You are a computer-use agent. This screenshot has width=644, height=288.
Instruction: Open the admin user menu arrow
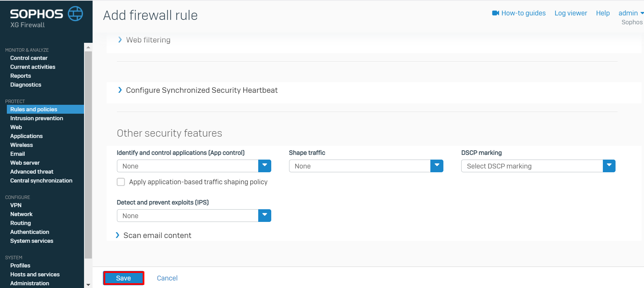coord(642,13)
